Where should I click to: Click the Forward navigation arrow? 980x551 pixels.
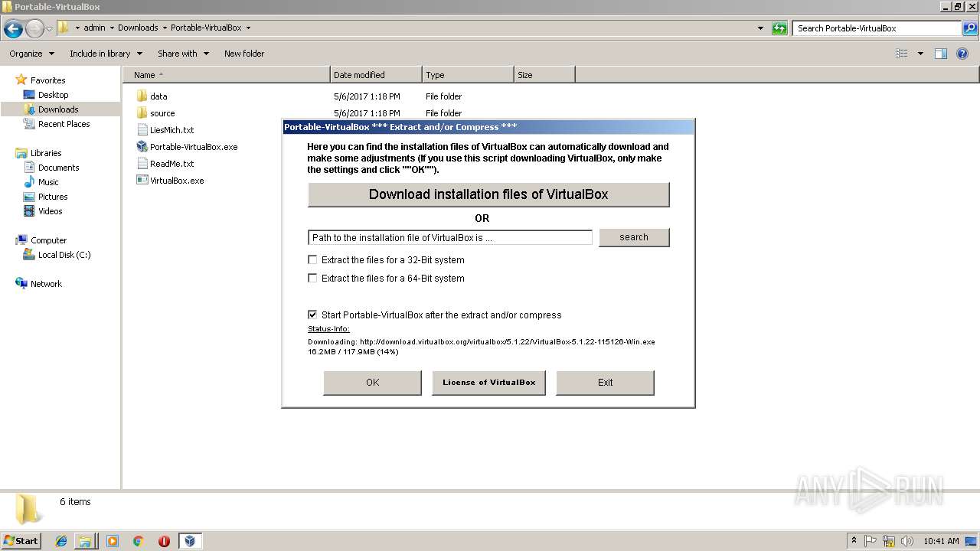click(34, 28)
